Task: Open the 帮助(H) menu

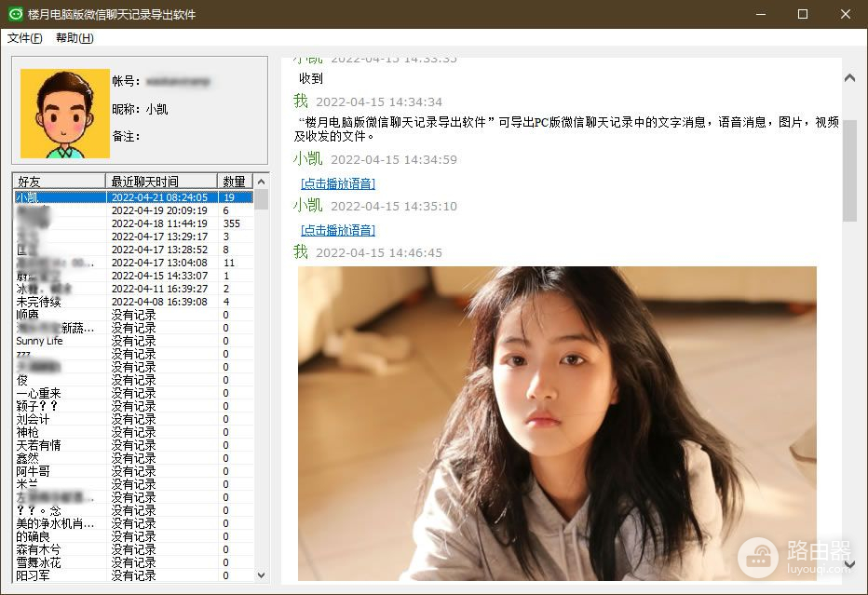Action: coord(75,38)
